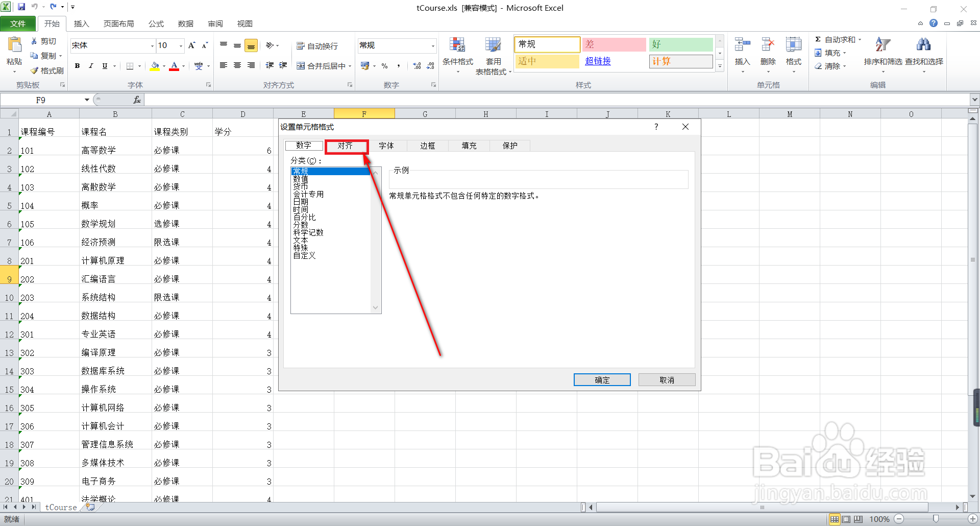
Task: Toggle Wrap Text (自动换行)
Action: pyautogui.click(x=317, y=46)
